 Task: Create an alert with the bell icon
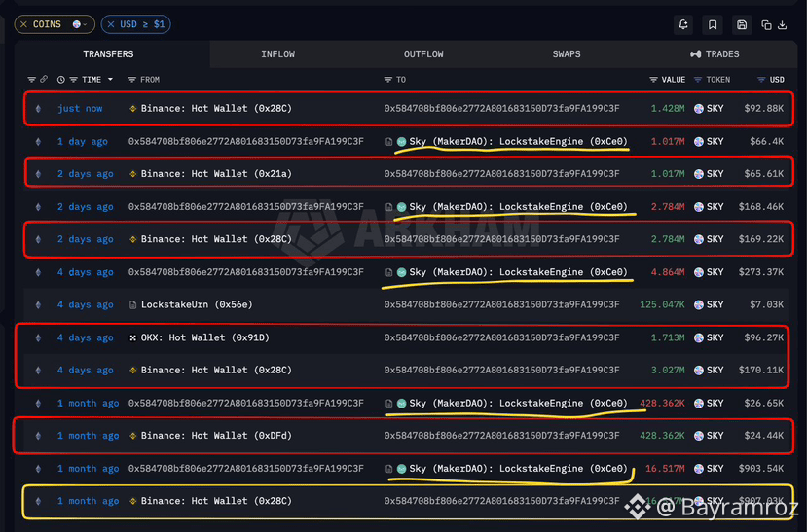tap(683, 24)
